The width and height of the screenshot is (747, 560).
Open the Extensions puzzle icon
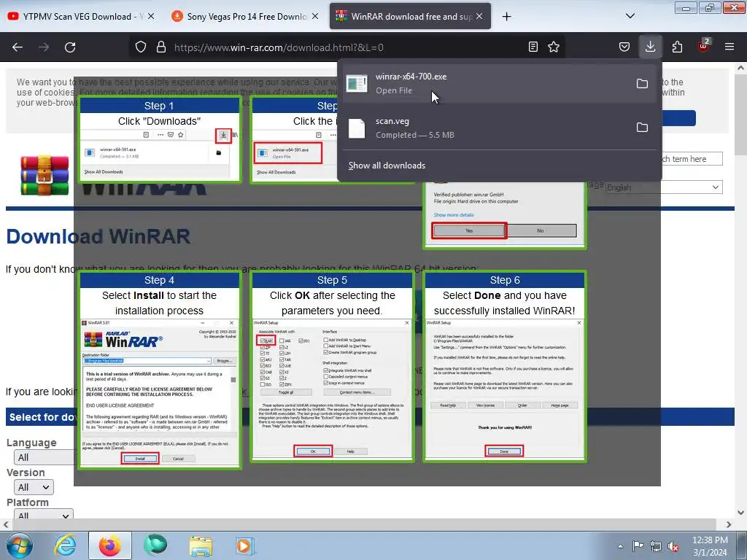click(677, 47)
